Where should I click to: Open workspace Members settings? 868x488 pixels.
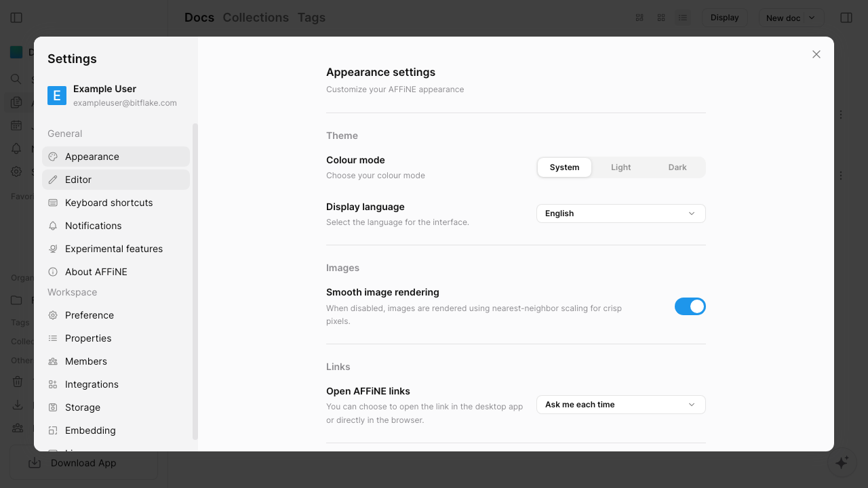[x=116, y=361]
